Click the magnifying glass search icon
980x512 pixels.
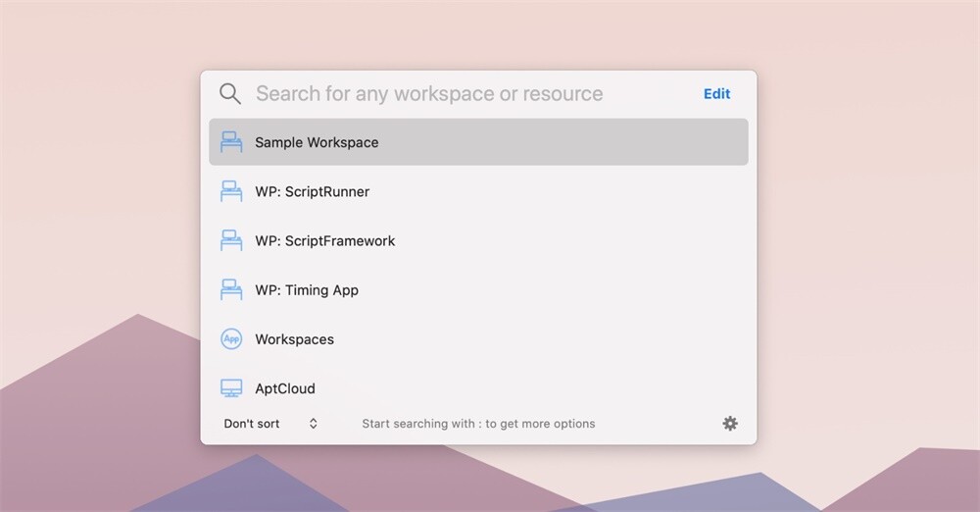[x=230, y=94]
